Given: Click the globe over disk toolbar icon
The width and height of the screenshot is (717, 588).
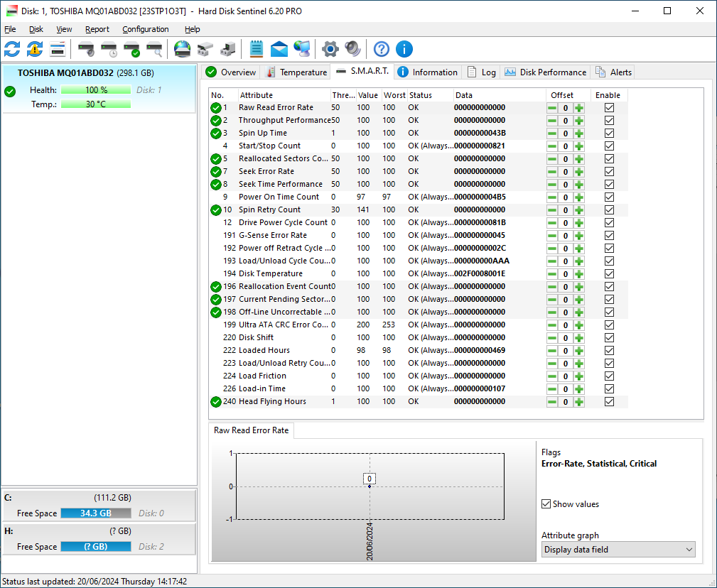Looking at the screenshot, I should click(x=183, y=49).
